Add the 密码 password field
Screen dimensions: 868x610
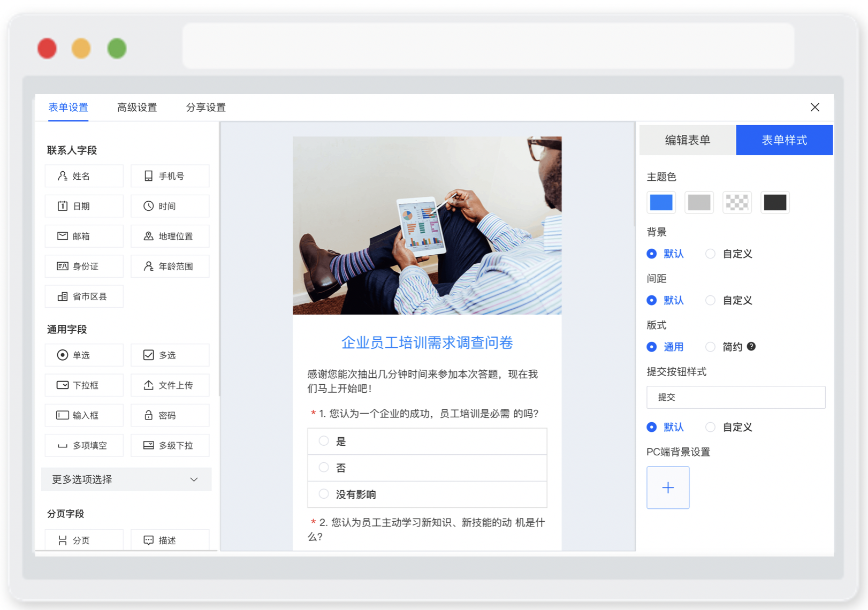pos(170,415)
